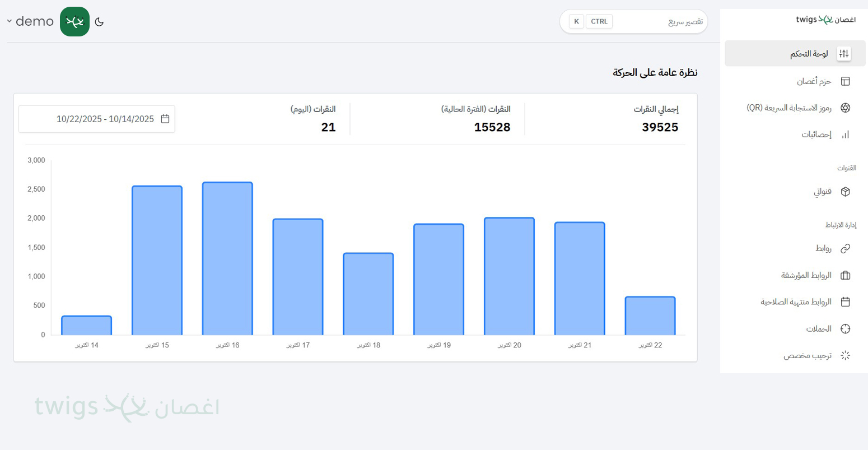Click the green twigs avatar logo
Screen dimensions: 868x450
74,22
